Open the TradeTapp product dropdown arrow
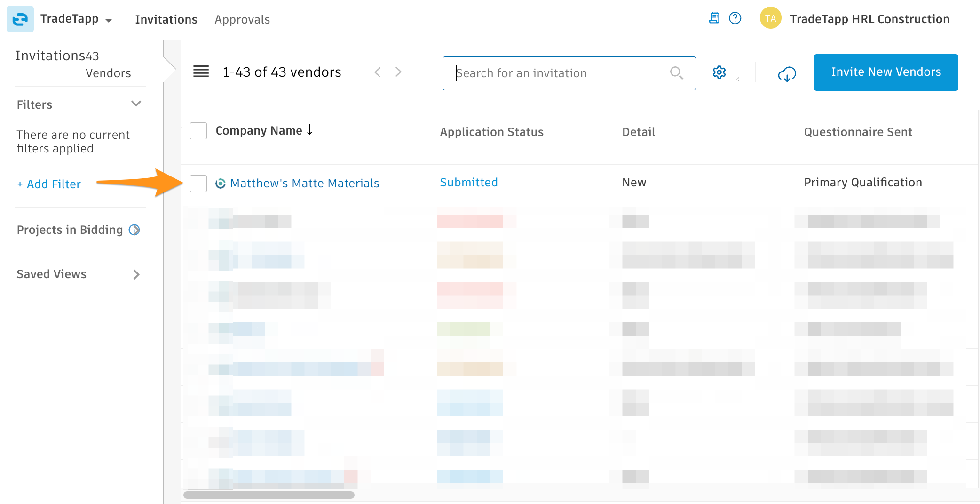Image resolution: width=980 pixels, height=504 pixels. tap(109, 20)
